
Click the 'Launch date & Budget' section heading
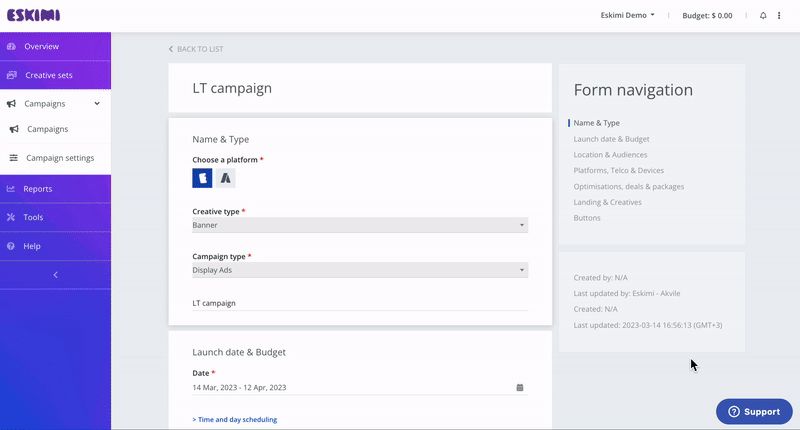pos(239,352)
